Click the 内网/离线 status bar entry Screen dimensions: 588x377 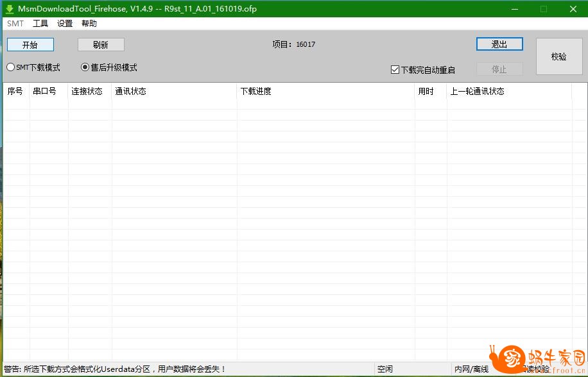(471, 369)
